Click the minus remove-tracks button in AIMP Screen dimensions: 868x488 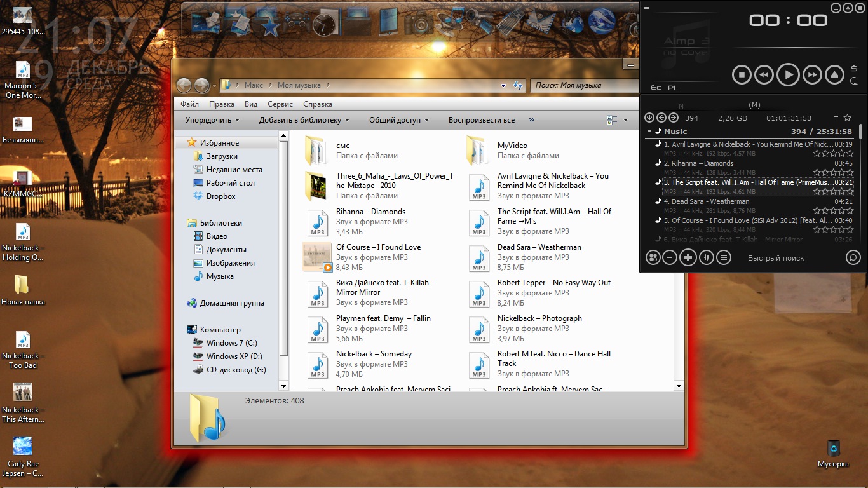pyautogui.click(x=670, y=257)
